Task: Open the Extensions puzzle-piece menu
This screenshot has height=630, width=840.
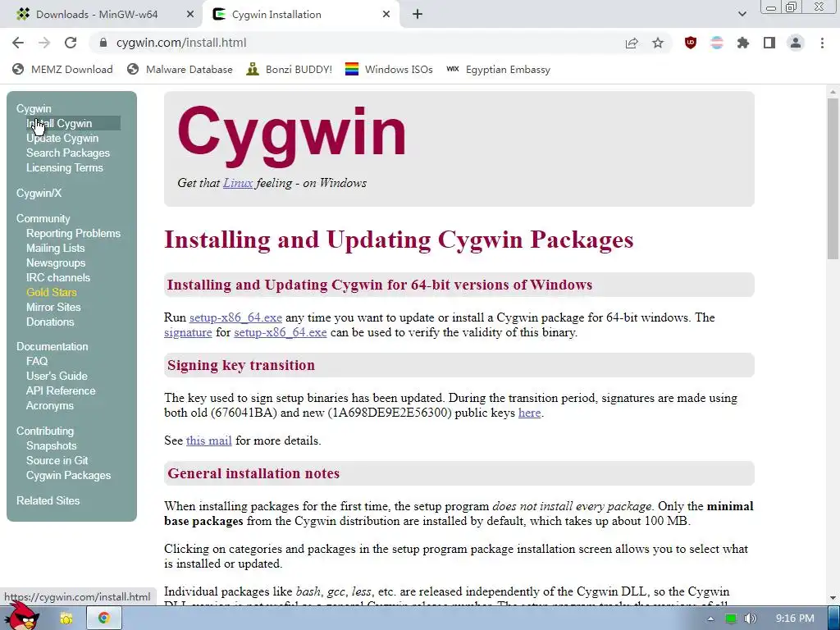Action: click(743, 43)
